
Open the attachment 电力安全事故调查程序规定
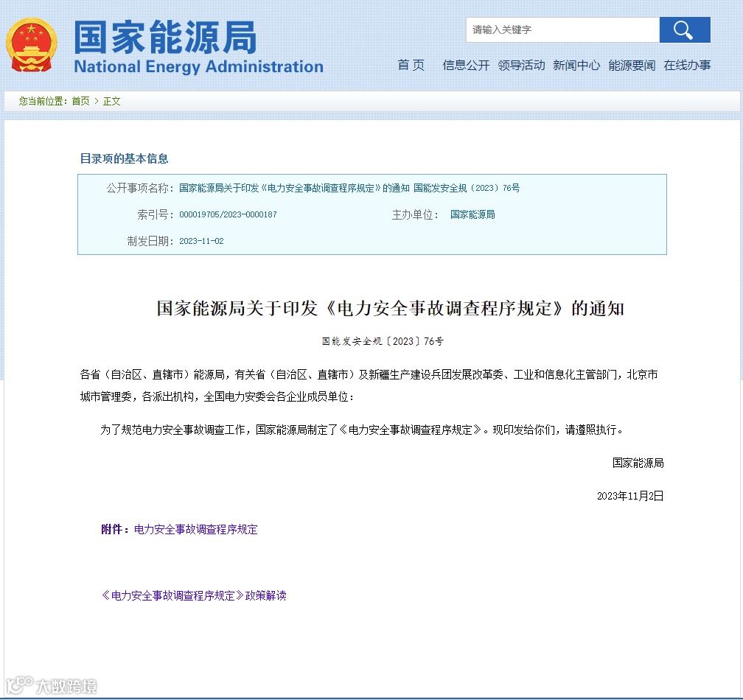coord(196,529)
